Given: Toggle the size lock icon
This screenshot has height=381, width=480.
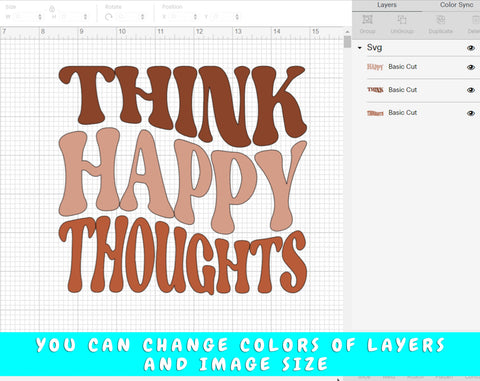Looking at the screenshot, I should tap(52, 9).
